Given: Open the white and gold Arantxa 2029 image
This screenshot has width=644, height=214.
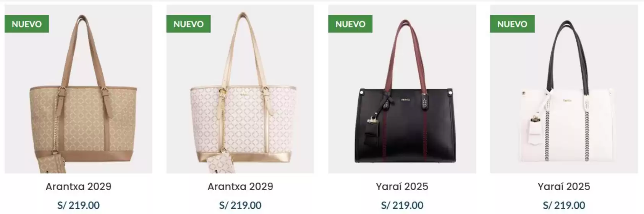Looking at the screenshot, I should (240, 89).
